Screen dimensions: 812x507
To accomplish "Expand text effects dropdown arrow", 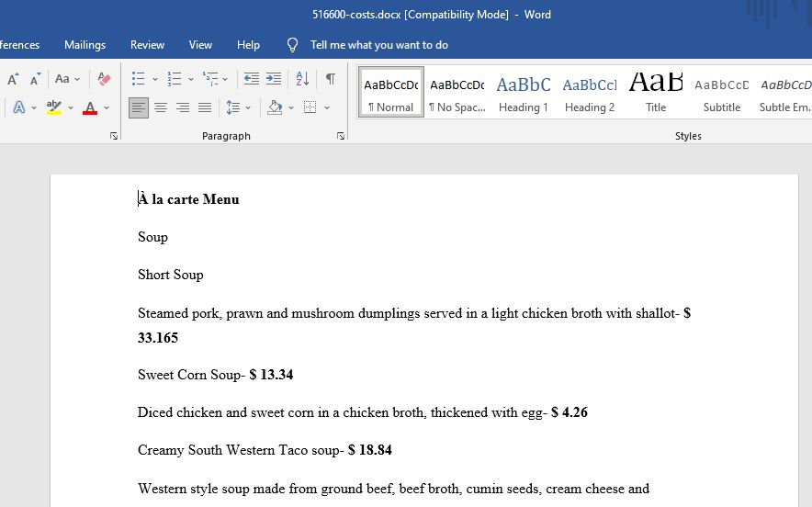I will (x=34, y=107).
